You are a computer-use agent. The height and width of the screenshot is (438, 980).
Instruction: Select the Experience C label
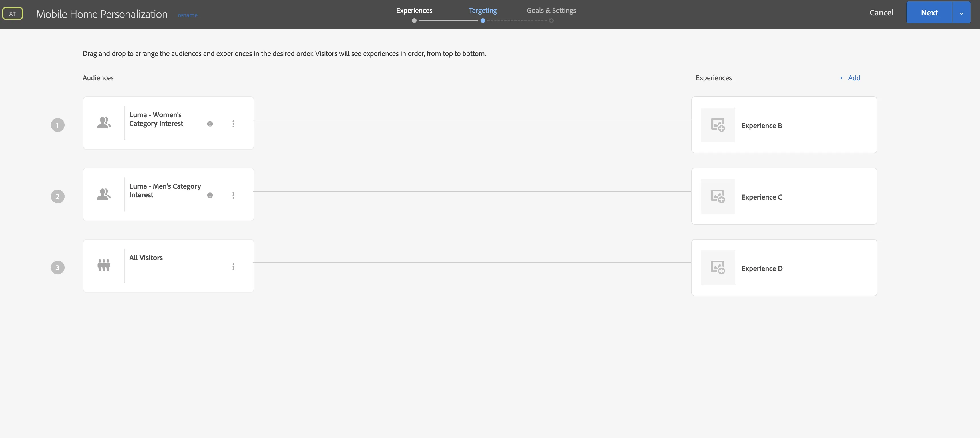(762, 197)
